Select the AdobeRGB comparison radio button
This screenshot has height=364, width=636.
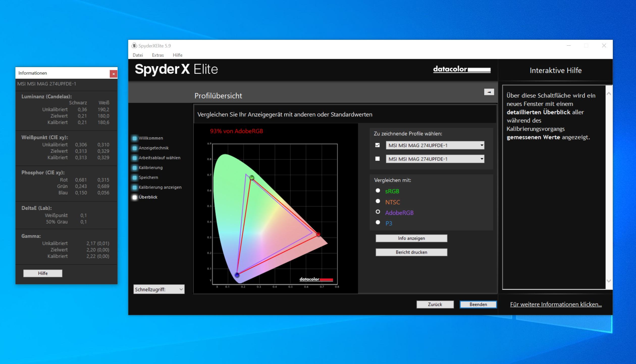point(378,212)
